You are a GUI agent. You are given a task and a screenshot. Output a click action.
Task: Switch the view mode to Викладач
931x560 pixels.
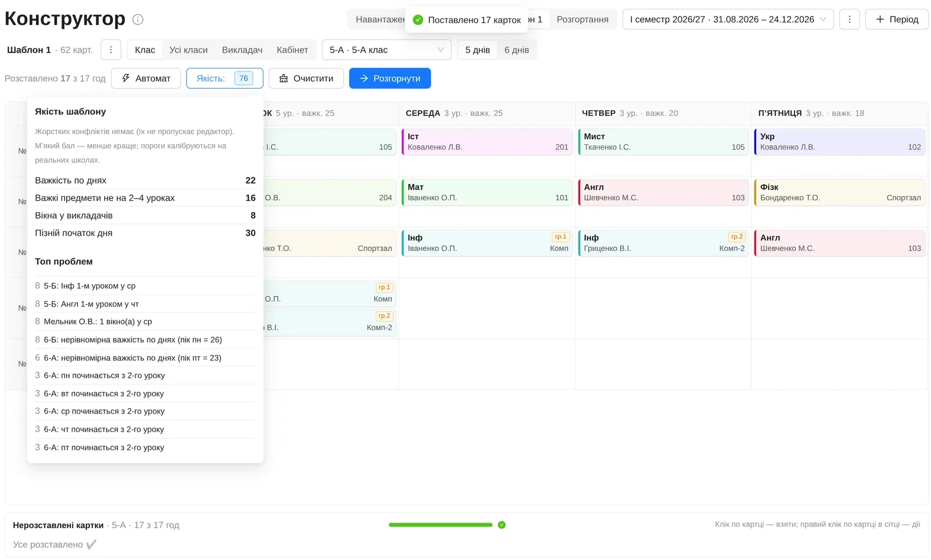tap(242, 50)
